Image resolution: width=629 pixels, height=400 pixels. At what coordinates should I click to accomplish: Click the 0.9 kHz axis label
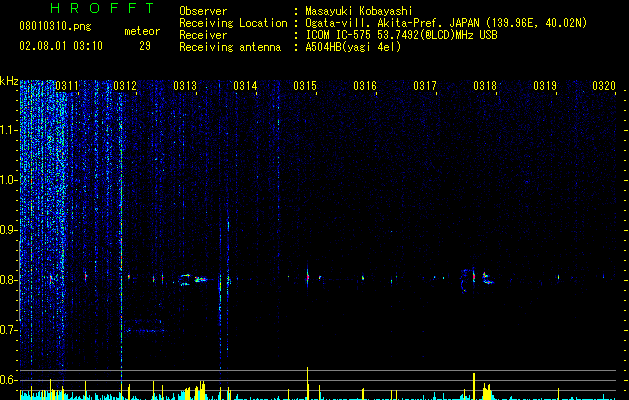click(x=8, y=230)
